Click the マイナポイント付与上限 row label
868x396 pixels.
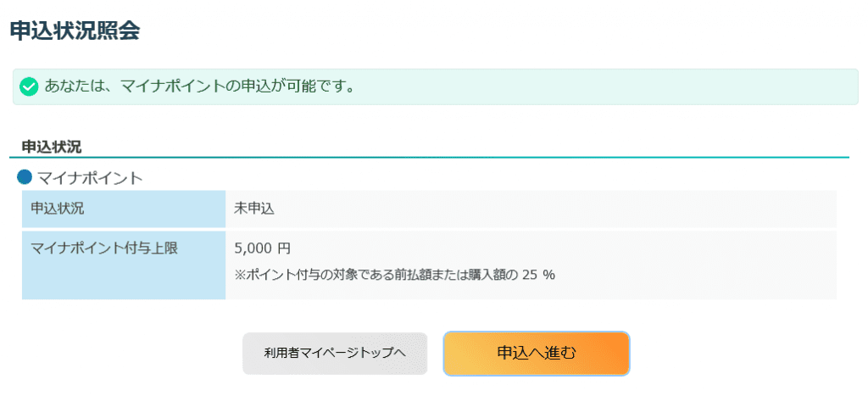[x=104, y=248]
